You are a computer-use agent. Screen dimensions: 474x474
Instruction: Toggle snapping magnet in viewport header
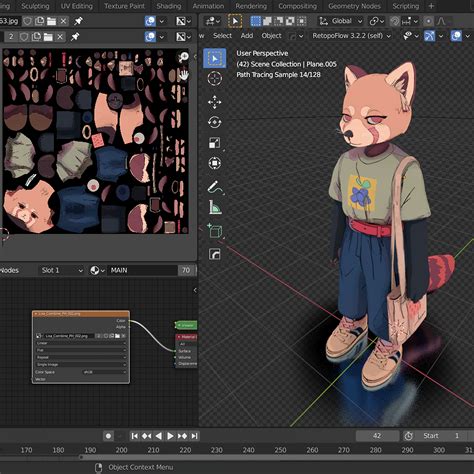click(395, 21)
